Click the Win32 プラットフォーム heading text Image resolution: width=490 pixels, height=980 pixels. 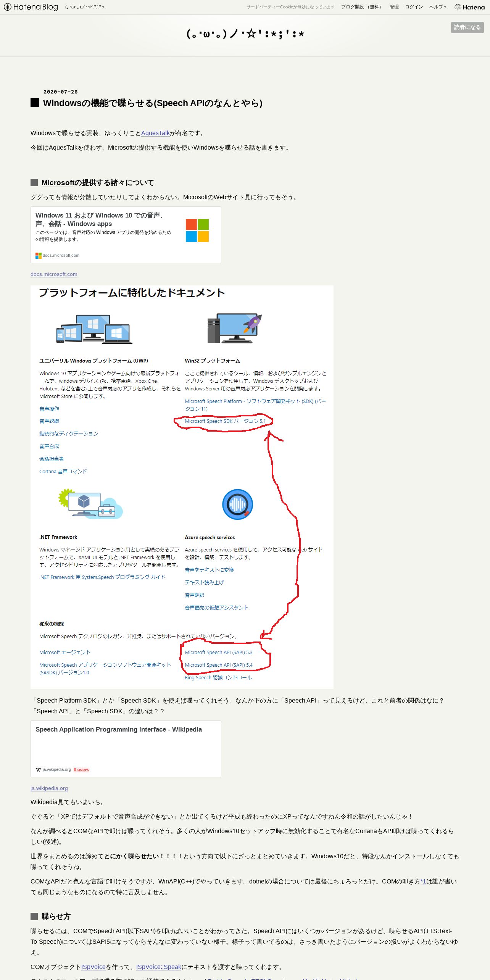point(212,361)
